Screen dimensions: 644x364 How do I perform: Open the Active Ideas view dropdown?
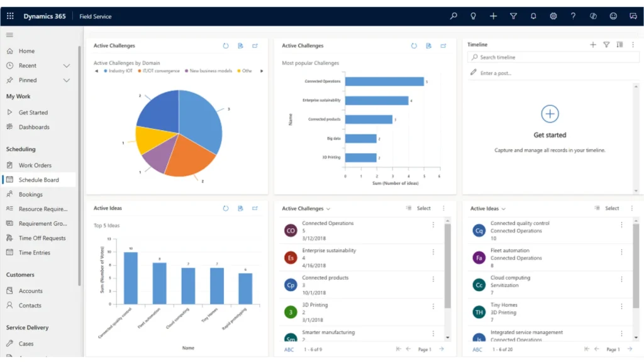pos(504,209)
